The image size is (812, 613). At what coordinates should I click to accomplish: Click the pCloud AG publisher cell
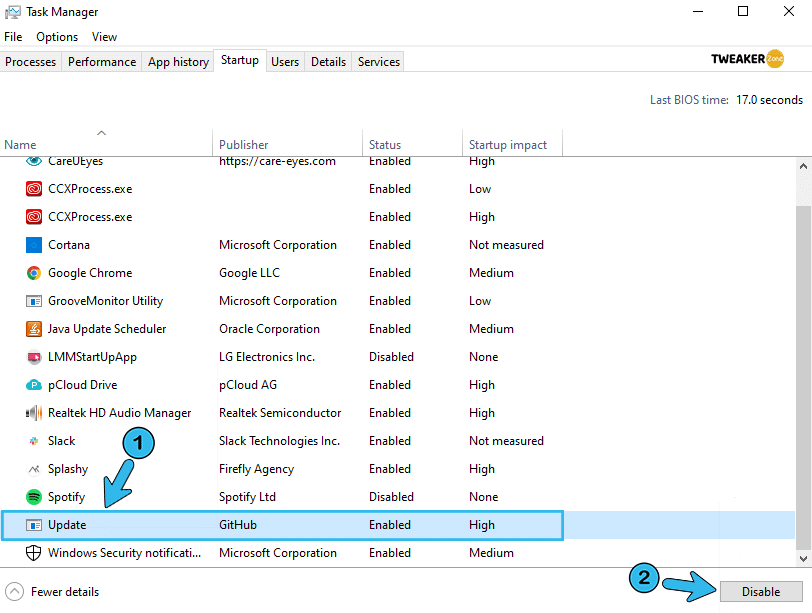click(248, 385)
